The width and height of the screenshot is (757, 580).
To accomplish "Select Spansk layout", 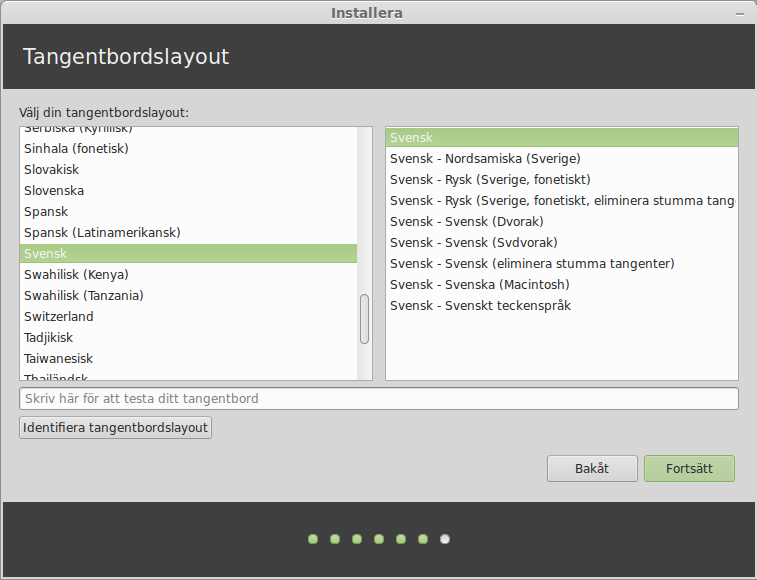I will tap(188, 212).
